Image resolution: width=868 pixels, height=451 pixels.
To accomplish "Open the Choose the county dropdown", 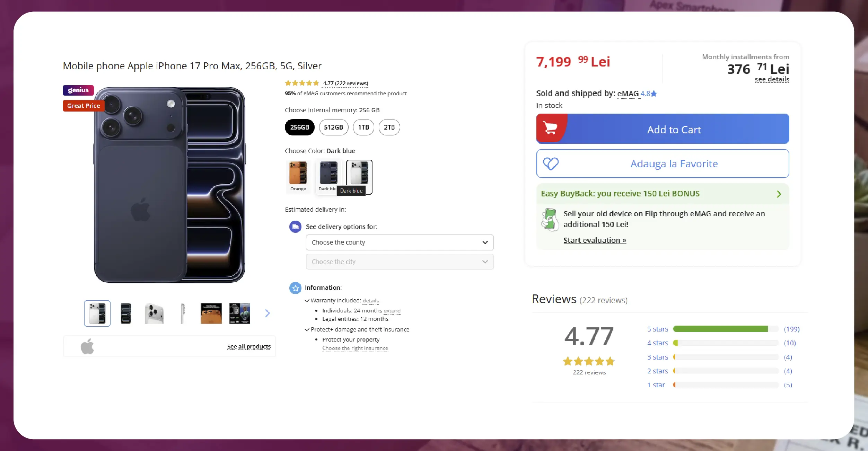I will 400,242.
